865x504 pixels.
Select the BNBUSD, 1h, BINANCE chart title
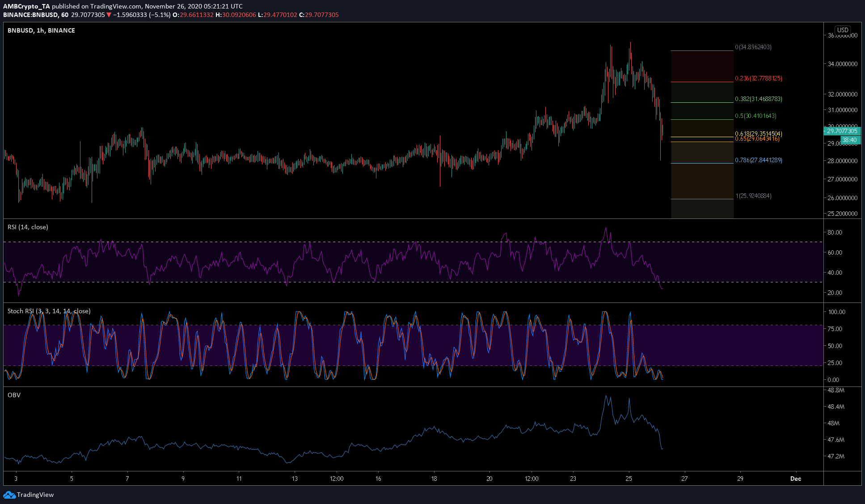point(41,30)
